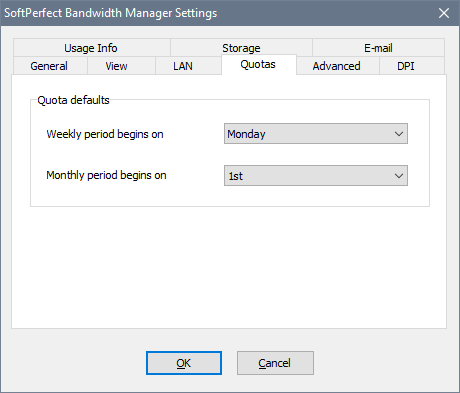Open the monthly period 1st dropdown
This screenshot has height=393, width=460.
point(316,176)
